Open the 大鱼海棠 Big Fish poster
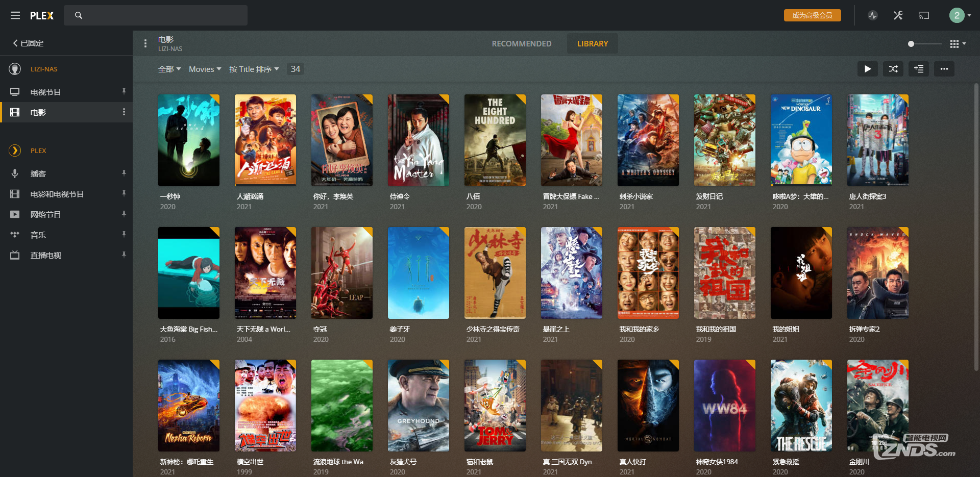This screenshot has width=980, height=477. click(x=189, y=273)
